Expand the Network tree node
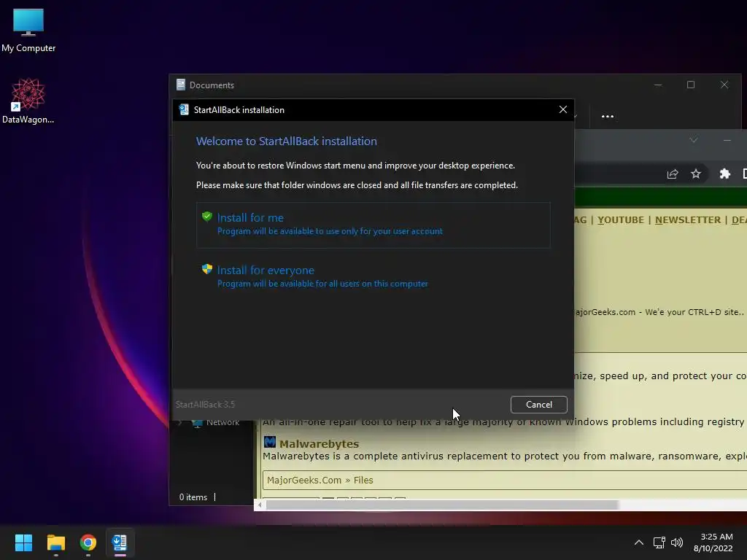747x560 pixels. point(179,422)
